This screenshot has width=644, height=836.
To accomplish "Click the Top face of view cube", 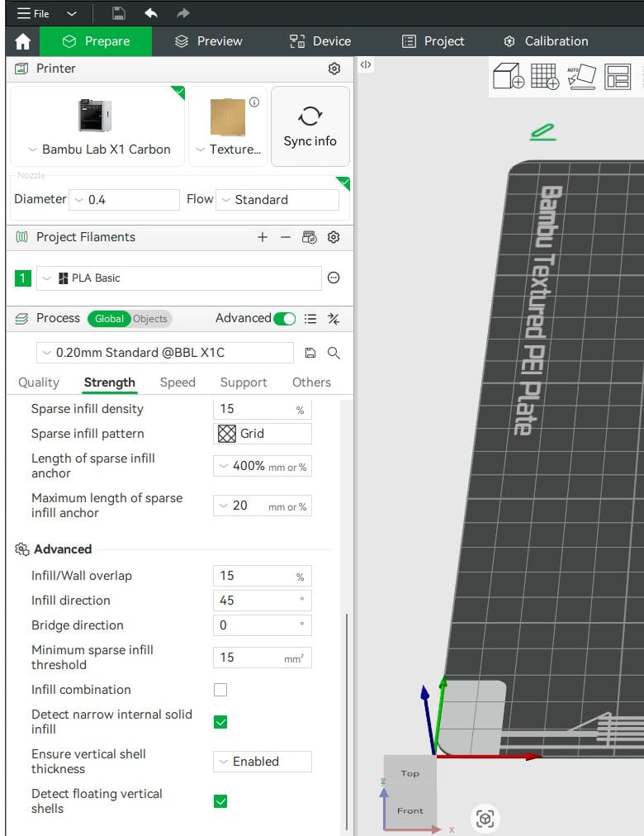I will (x=410, y=773).
